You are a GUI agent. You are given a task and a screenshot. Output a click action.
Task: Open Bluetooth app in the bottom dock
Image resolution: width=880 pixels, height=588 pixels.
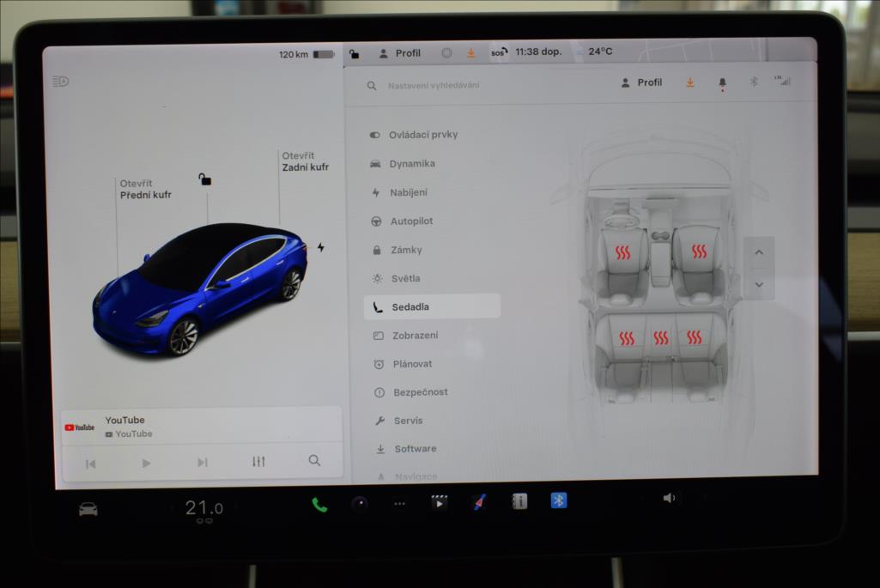tap(559, 500)
